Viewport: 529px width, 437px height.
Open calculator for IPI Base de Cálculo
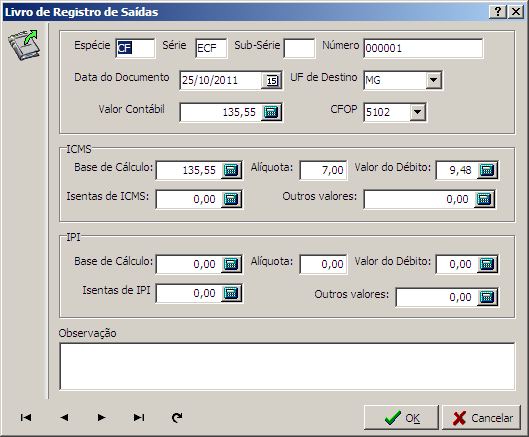coord(231,264)
